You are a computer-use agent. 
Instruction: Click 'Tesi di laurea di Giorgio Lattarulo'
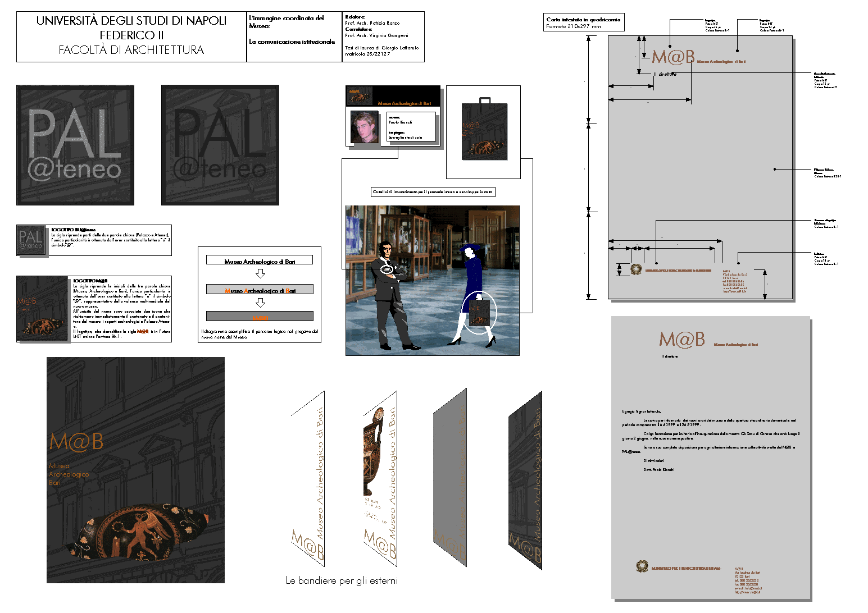(x=382, y=48)
